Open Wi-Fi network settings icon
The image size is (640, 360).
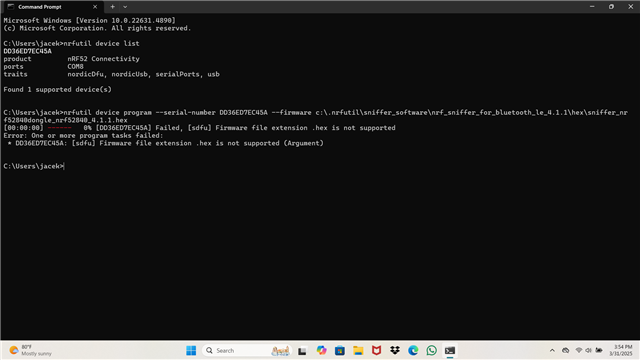tap(579, 350)
